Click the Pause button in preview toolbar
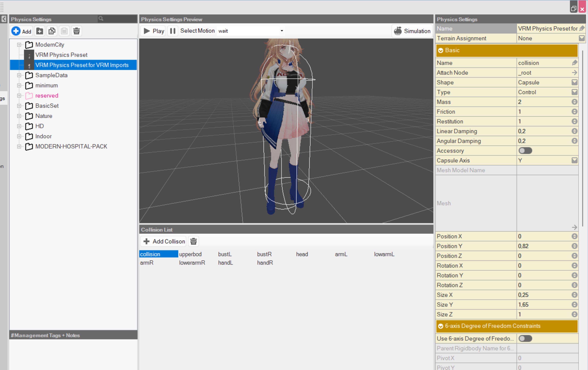Image resolution: width=588 pixels, height=370 pixels. [173, 31]
